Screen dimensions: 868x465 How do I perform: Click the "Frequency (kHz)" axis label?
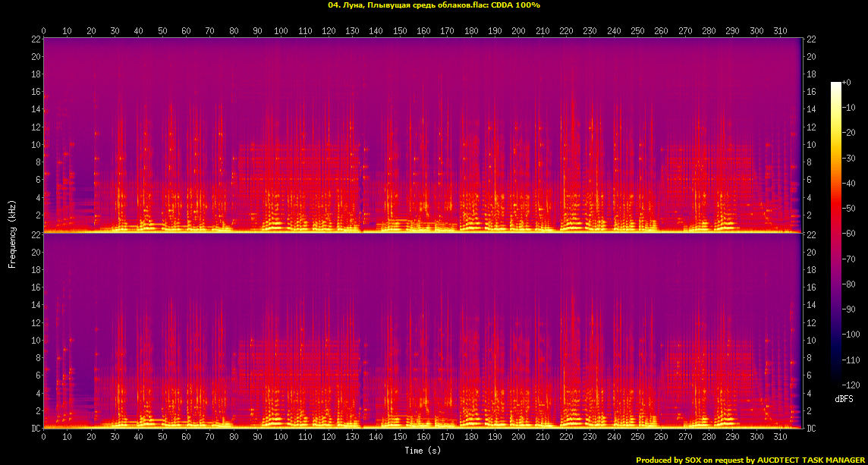coord(12,232)
